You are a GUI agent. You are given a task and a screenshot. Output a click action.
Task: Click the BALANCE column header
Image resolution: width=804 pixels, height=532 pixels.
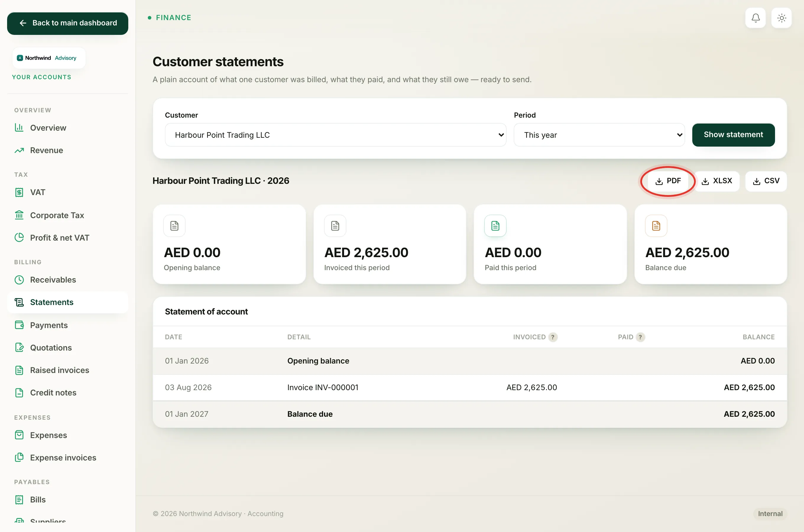tap(758, 337)
